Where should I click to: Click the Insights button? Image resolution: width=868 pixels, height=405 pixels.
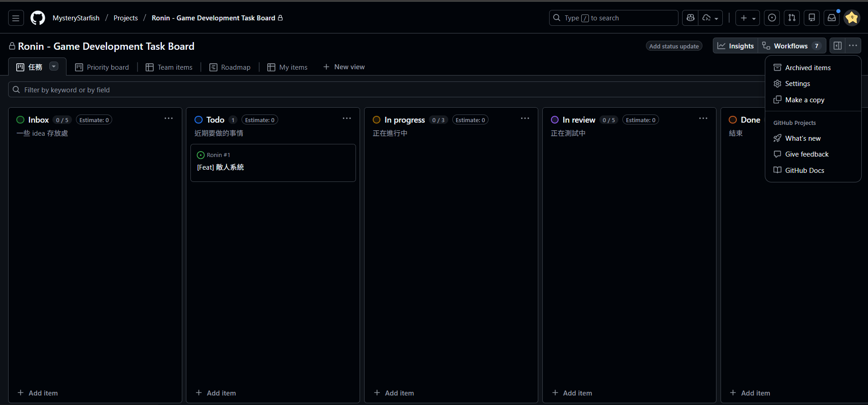pos(736,46)
